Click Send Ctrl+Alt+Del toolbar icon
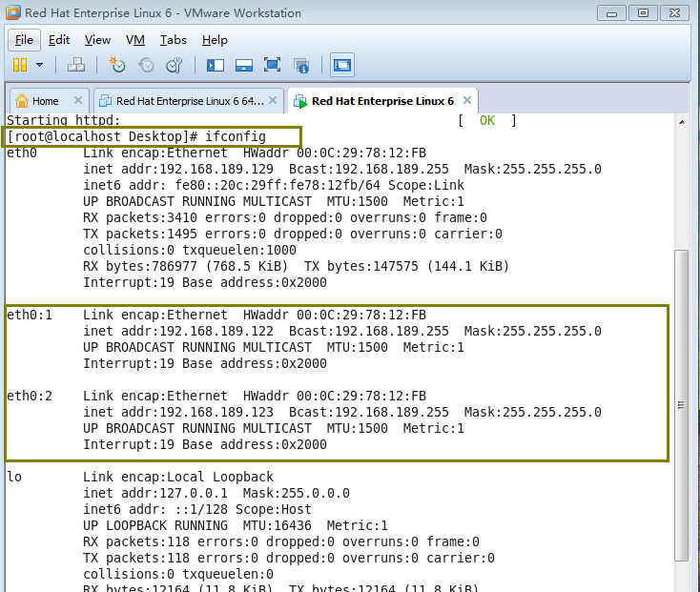Viewport: 700px width, 592px height. [x=76, y=65]
